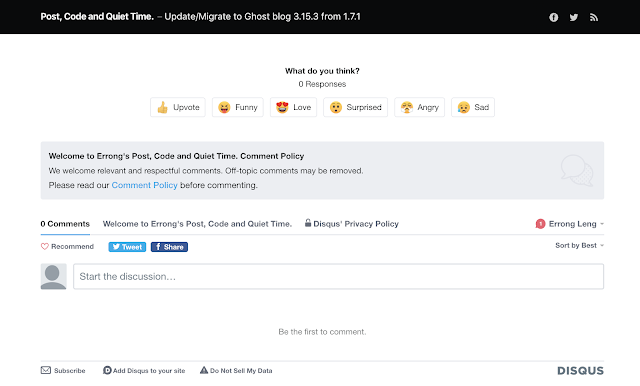Open the DISQUS logo link
Image resolution: width=640 pixels, height=386 pixels.
[580, 370]
